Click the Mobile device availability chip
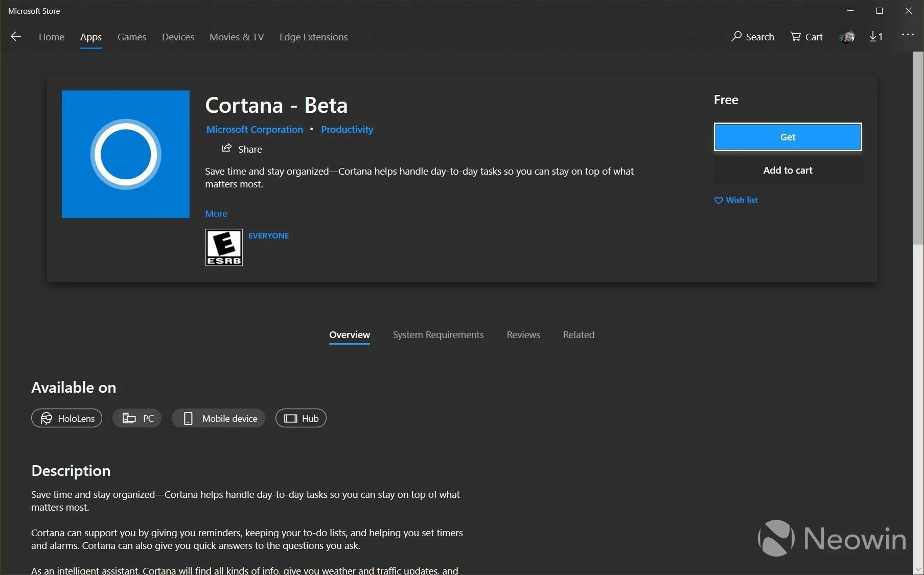The height and width of the screenshot is (575, 924). click(x=218, y=418)
